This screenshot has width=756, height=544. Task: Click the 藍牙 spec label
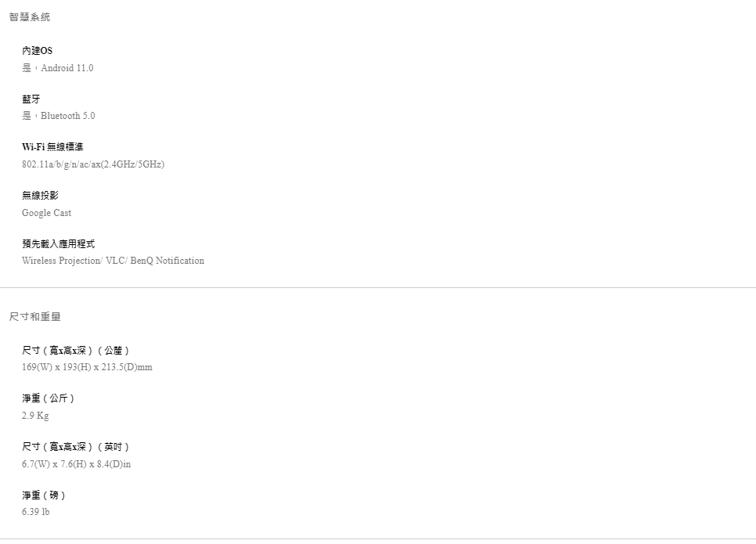pos(31,99)
